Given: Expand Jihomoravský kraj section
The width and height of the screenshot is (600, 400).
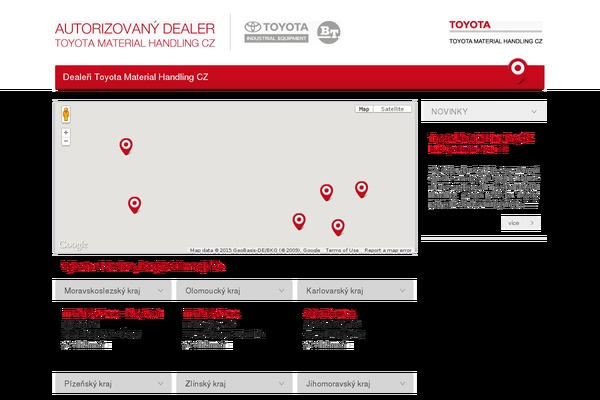Looking at the screenshot, I should (x=356, y=383).
